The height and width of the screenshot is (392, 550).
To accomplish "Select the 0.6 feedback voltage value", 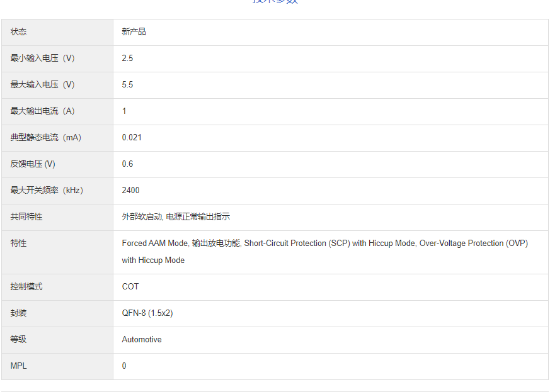I will click(127, 164).
